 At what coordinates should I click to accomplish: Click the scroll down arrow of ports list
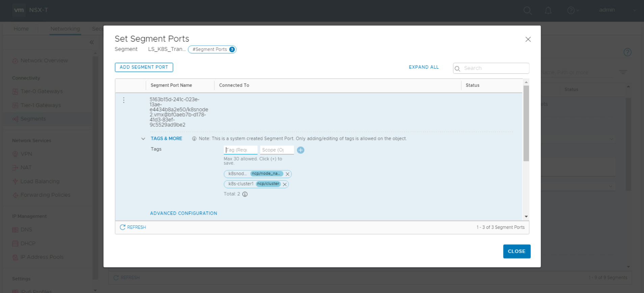pyautogui.click(x=526, y=216)
